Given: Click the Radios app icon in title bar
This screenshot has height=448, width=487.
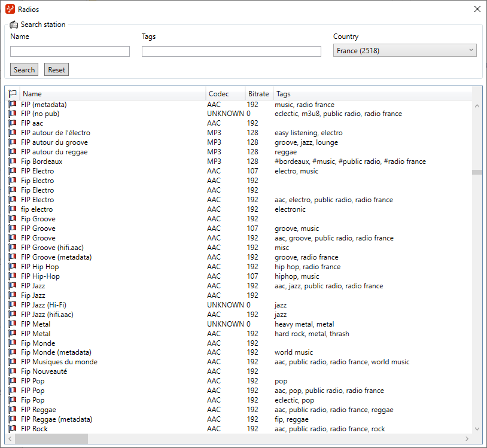Looking at the screenshot, I should [10, 10].
